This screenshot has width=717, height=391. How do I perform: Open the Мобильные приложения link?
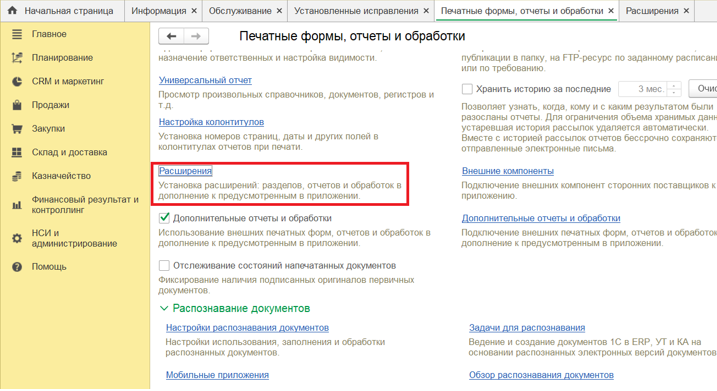(217, 375)
